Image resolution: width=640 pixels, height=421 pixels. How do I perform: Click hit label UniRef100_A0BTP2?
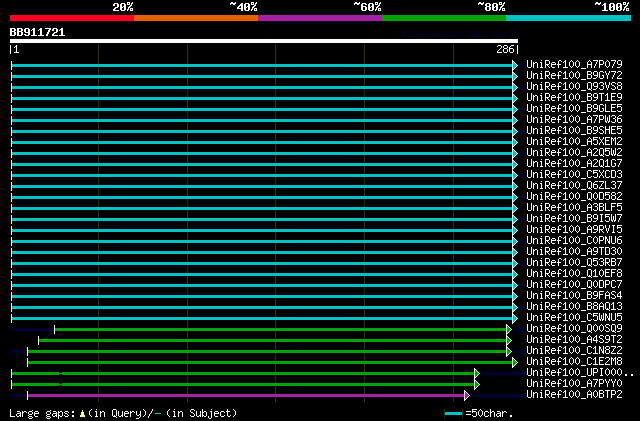[574, 395]
